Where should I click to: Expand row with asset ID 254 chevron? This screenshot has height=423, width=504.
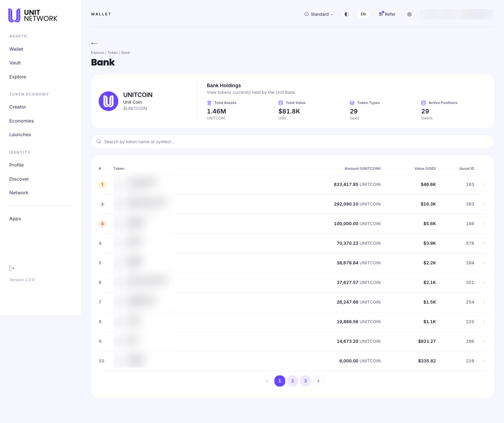tap(484, 302)
